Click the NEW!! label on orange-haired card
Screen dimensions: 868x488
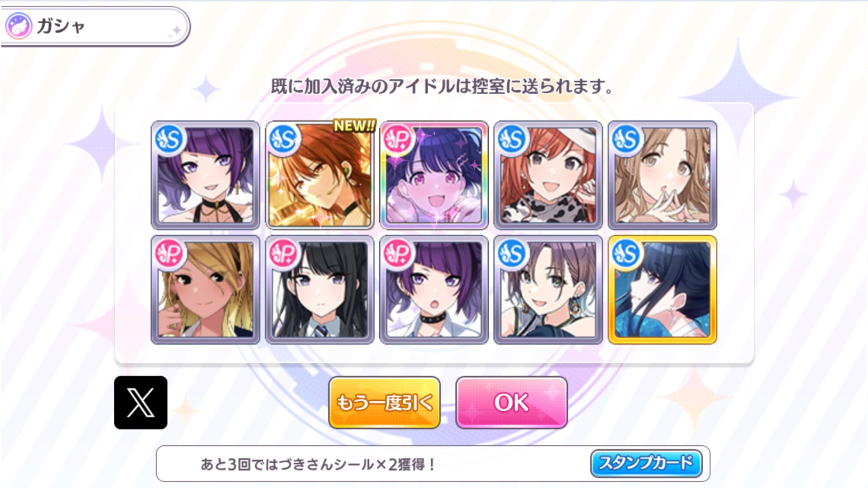click(x=355, y=126)
